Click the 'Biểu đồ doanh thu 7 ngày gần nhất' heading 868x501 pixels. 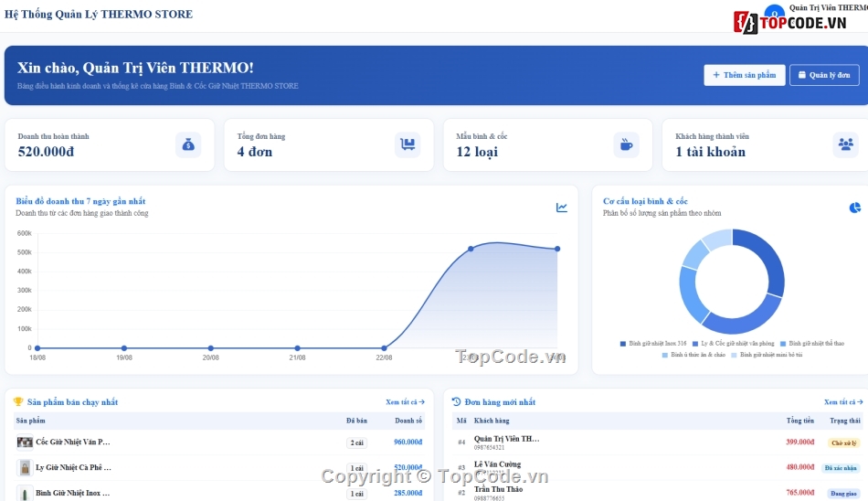point(80,201)
